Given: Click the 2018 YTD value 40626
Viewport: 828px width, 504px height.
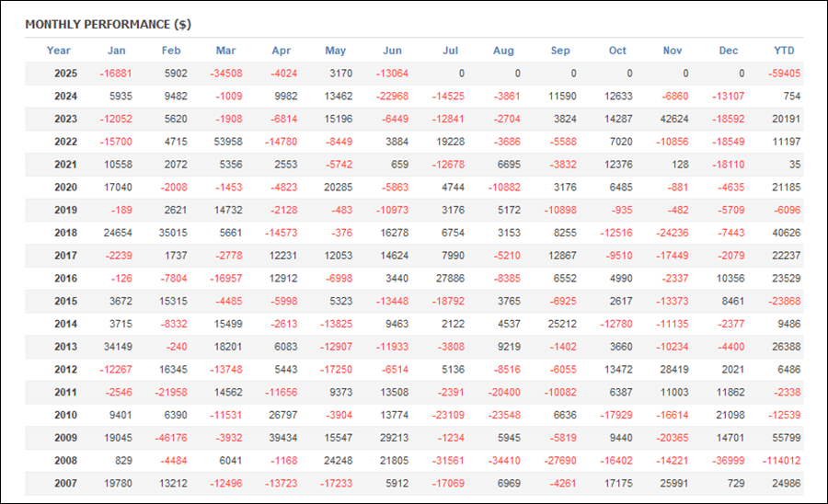Looking at the screenshot, I should coord(787,232).
